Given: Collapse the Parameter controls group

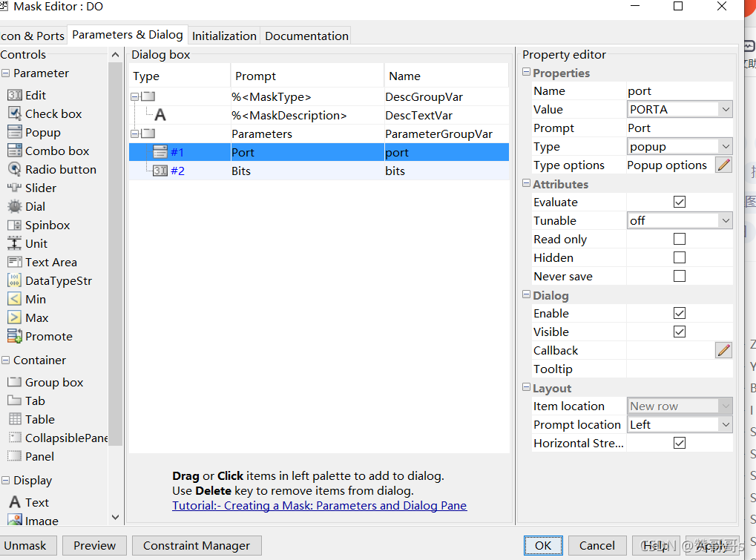Looking at the screenshot, I should click(x=6, y=73).
